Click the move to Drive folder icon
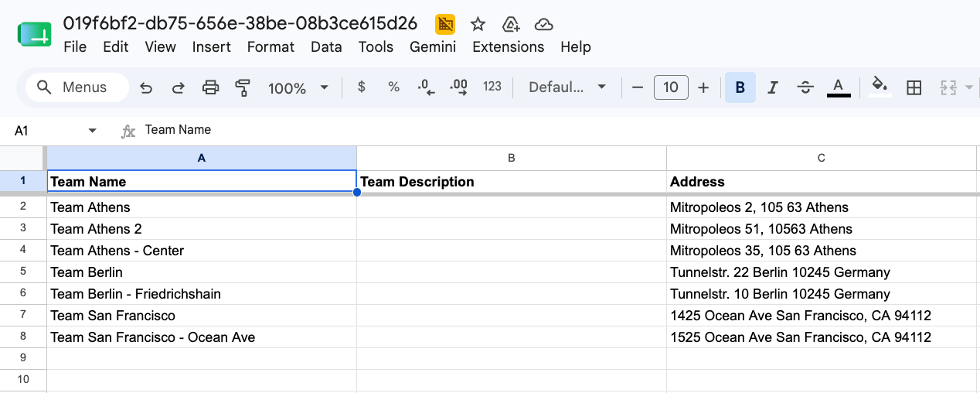This screenshot has width=980, height=393. click(x=511, y=23)
